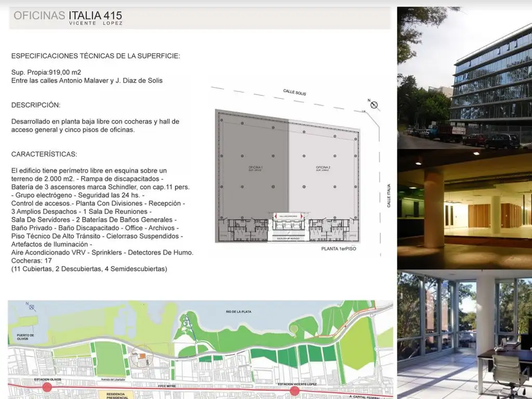Click 'Control de accesos.- Planta Con Divisiones' line

pyautogui.click(x=98, y=203)
